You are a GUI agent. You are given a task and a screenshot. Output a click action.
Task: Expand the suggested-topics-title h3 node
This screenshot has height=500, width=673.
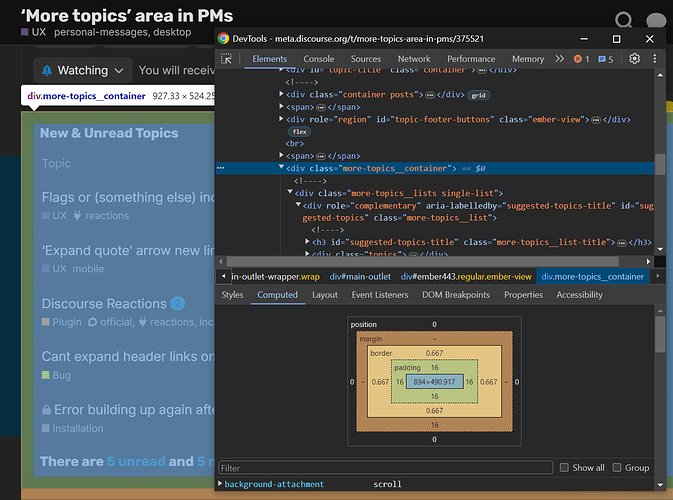coord(307,242)
